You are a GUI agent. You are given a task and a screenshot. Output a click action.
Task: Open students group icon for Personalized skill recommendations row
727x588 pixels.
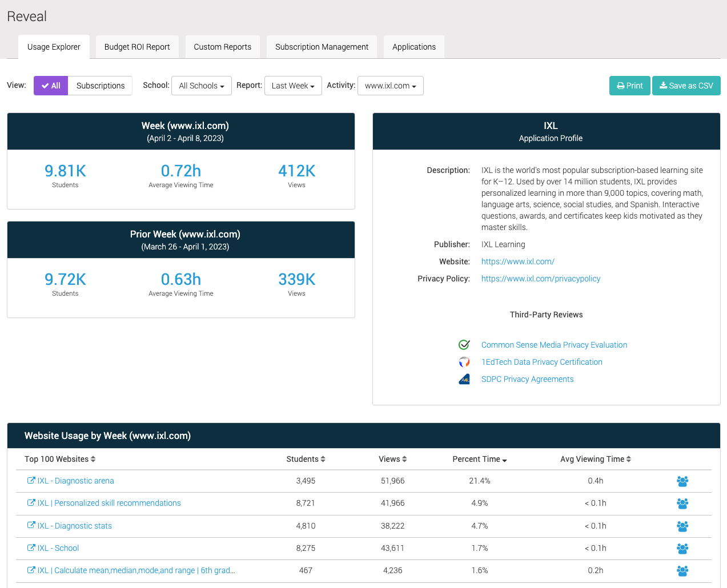click(682, 504)
